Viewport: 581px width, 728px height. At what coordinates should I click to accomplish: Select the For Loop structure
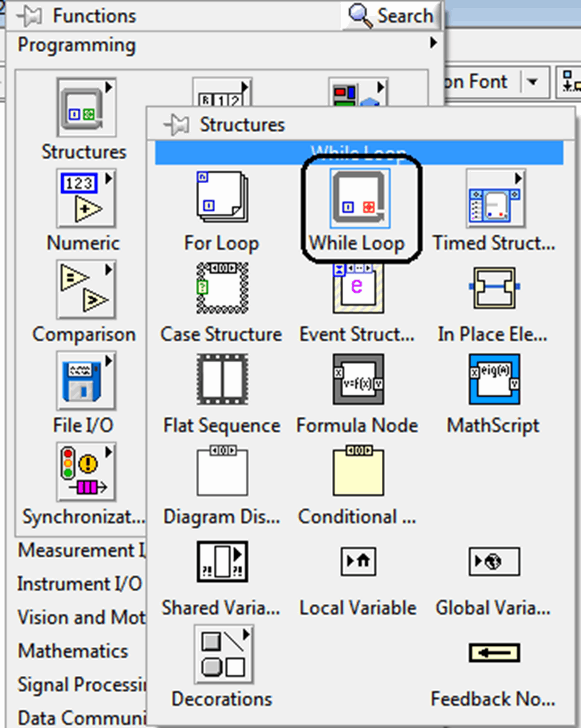pyautogui.click(x=221, y=197)
